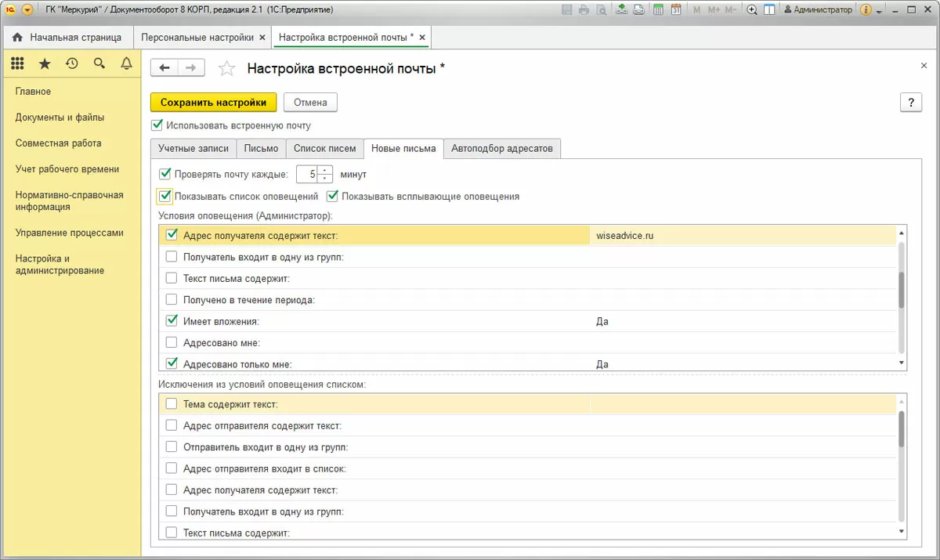Click the get link icon with green arrow
The height and width of the screenshot is (560, 940).
[x=621, y=10]
